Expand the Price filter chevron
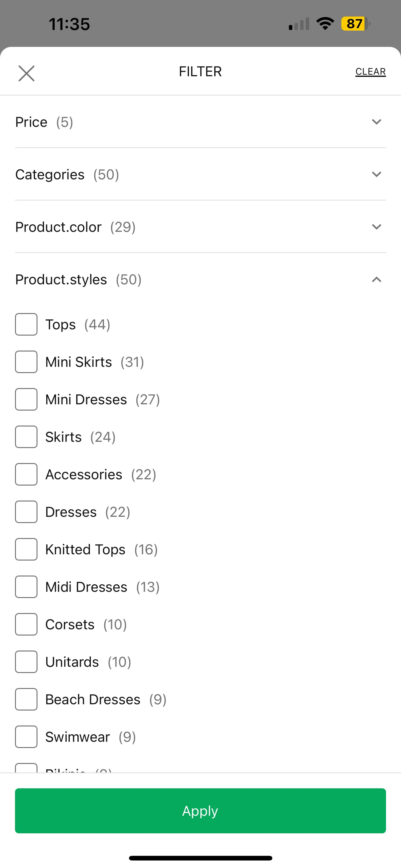Screen dimensions: 401x868 click(376, 122)
